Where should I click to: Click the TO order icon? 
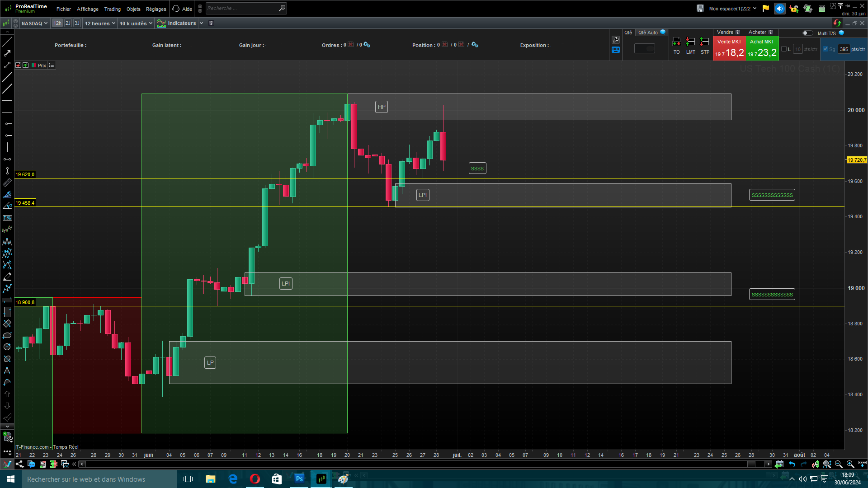(x=676, y=42)
